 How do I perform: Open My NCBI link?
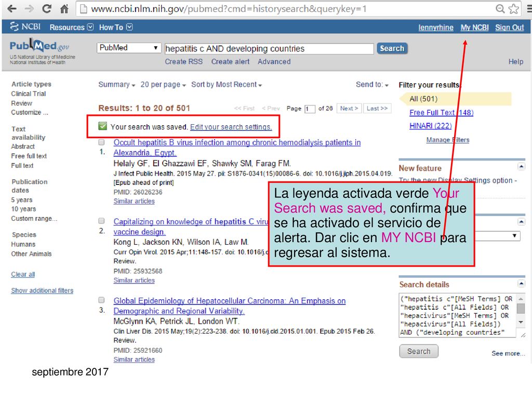474,28
